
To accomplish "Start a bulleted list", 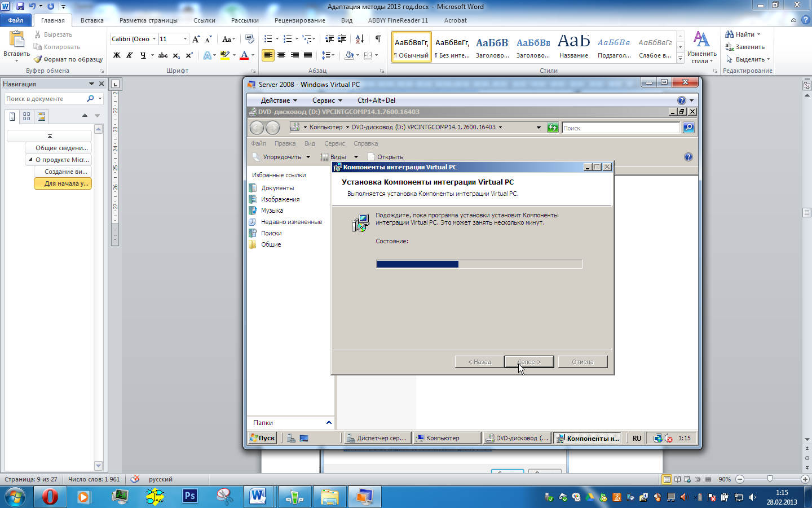I will tap(268, 39).
